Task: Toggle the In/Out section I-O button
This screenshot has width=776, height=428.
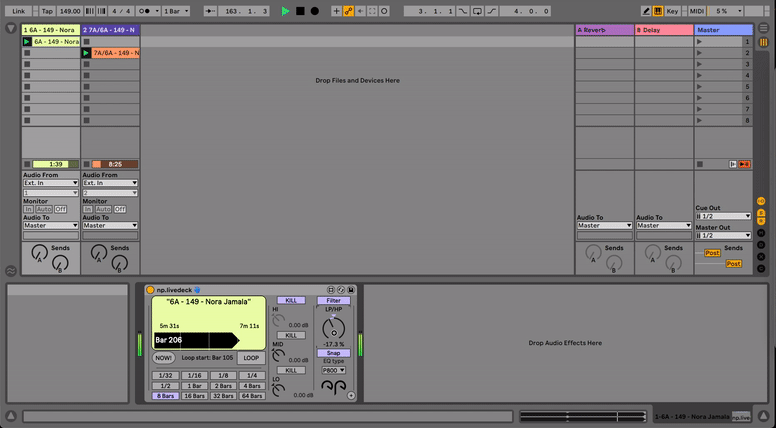Action: point(761,201)
